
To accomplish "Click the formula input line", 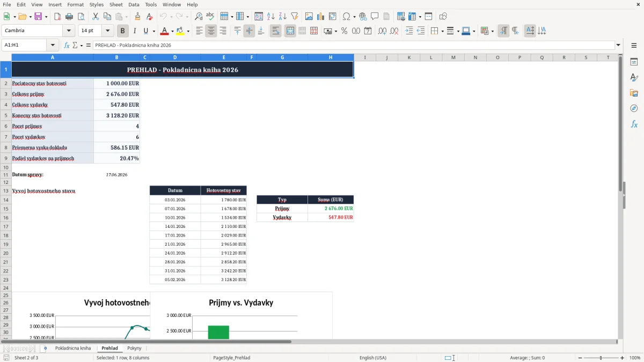I will [353, 46].
